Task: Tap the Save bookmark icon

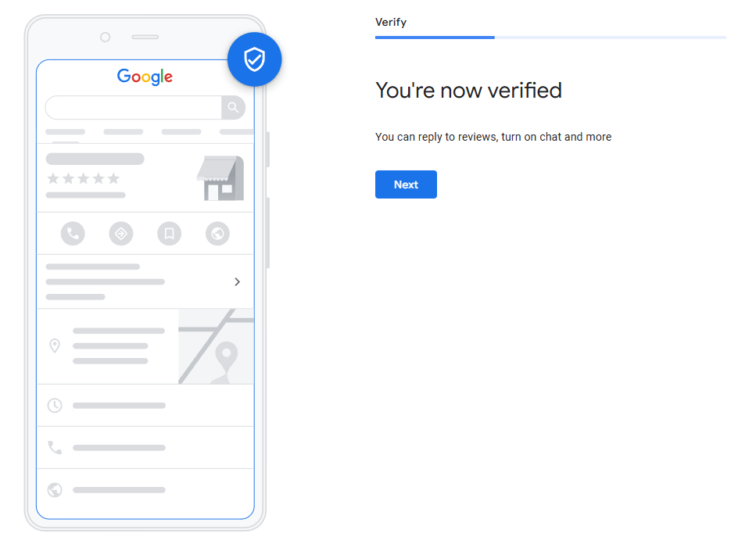Action: [x=169, y=233]
